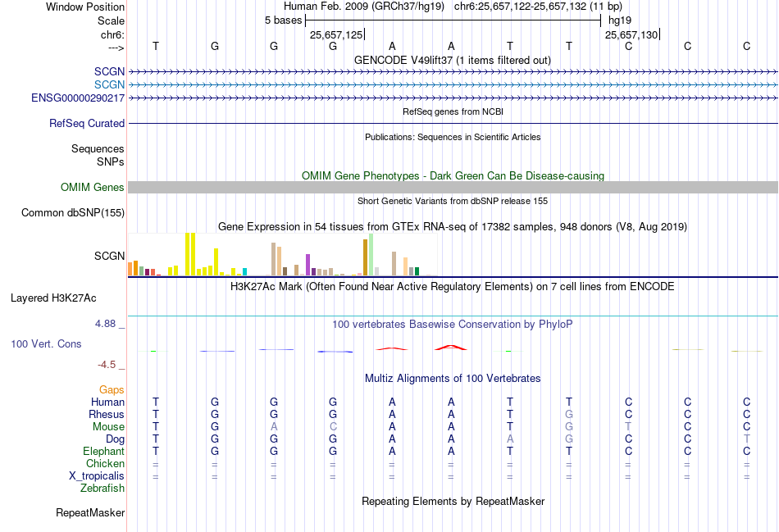Screen dimensions: 779x532
Task: Click the SNPs track label
Action: [111, 162]
